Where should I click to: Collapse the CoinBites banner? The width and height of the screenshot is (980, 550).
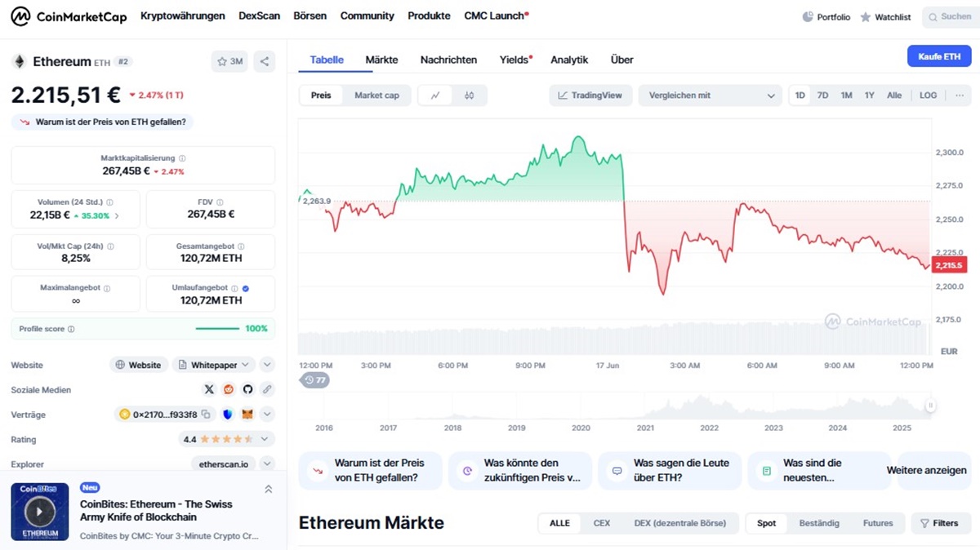[x=268, y=490]
